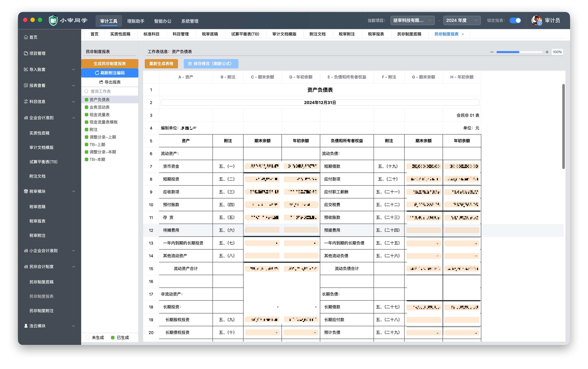Screen dimensions: 588x369
Task: Toggle the 锁定报表 switch
Action: pyautogui.click(x=515, y=20)
